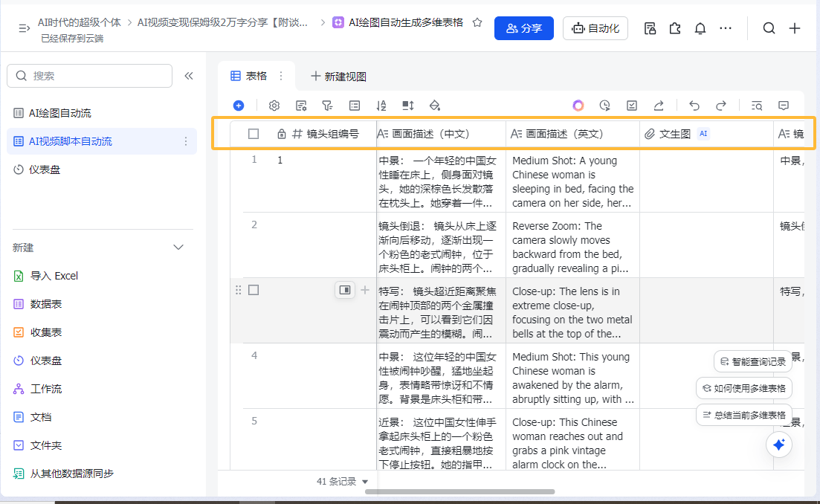Image resolution: width=820 pixels, height=504 pixels.
Task: Open the 画面描述（中文）column header
Action: coord(441,134)
